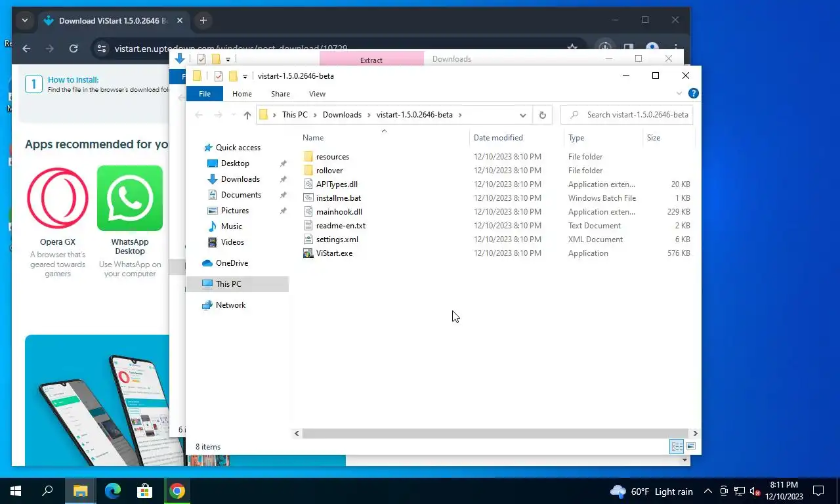Expand the Quick Access Toolbar customize dropdown
Viewport: 840px width, 504px height.
[x=245, y=77]
